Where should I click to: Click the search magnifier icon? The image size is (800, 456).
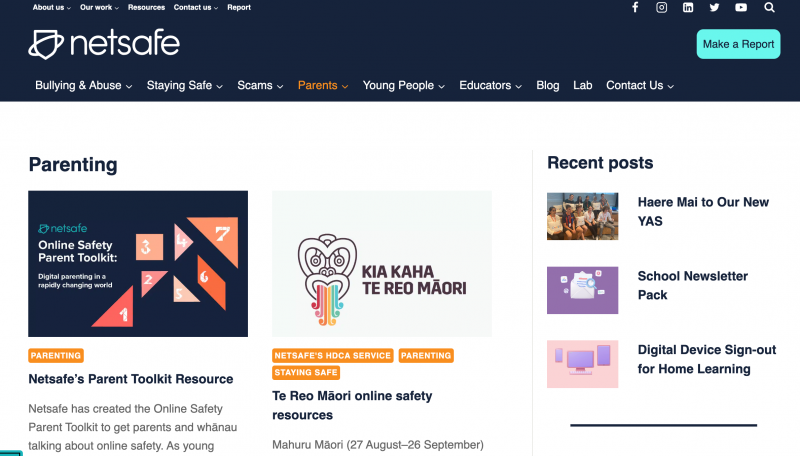[769, 8]
